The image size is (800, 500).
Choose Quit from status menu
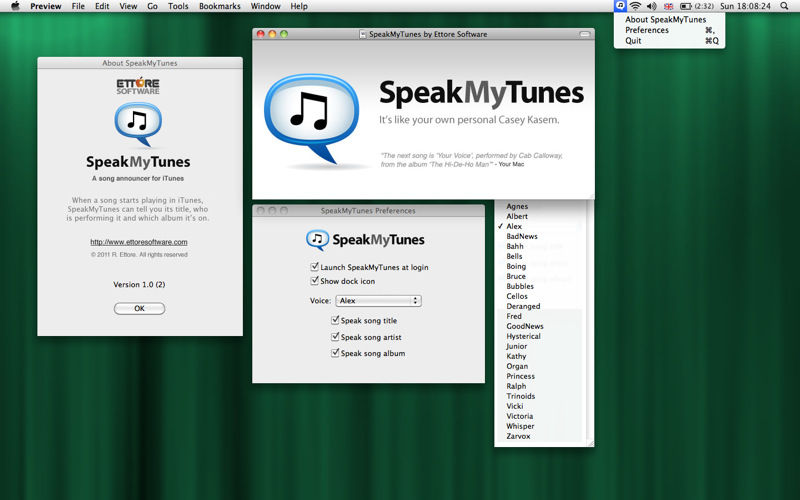tap(669, 41)
